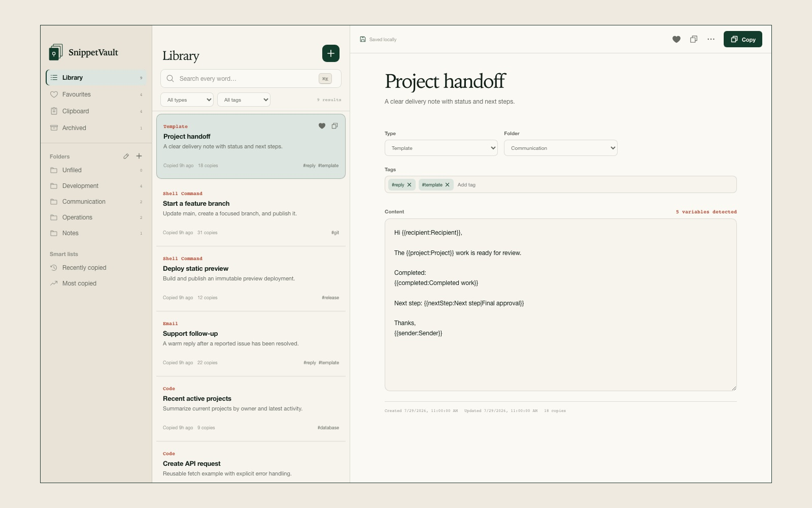Open the Archived section
Image resolution: width=812 pixels, height=508 pixels.
96,128
